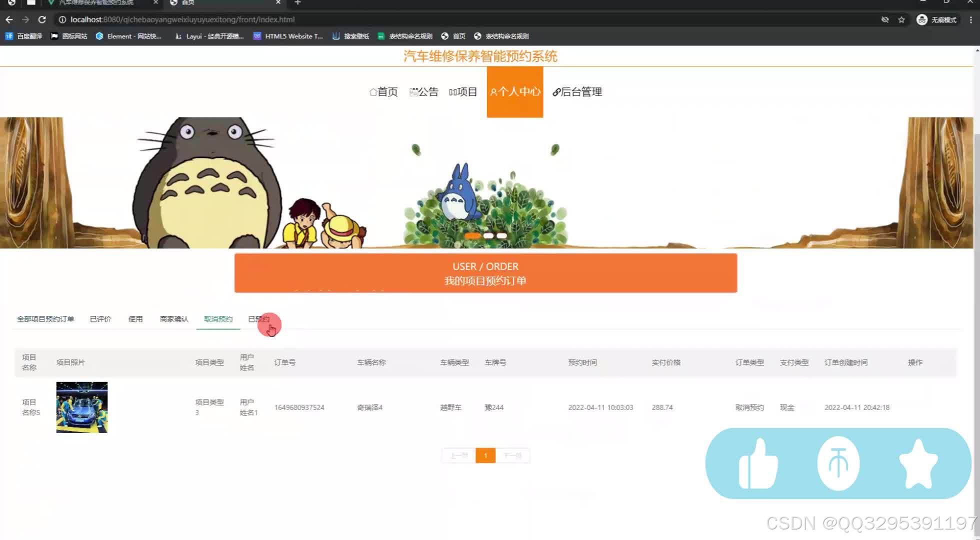Open browser three-dot menu

(970, 19)
